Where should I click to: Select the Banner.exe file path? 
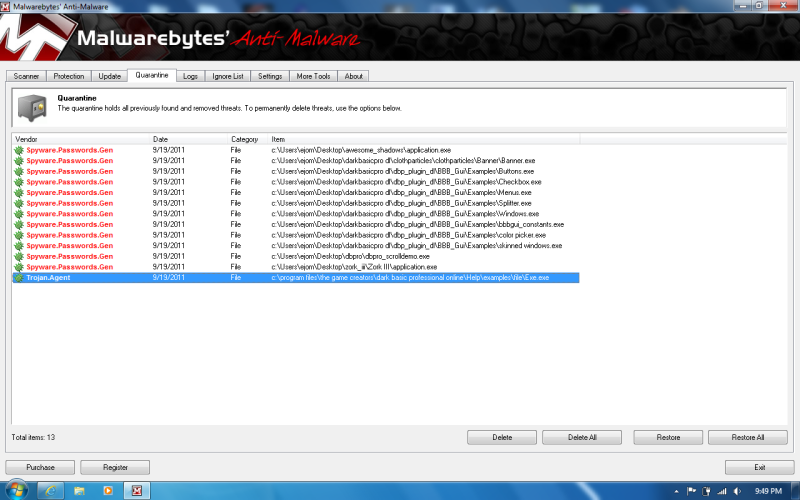pos(403,161)
